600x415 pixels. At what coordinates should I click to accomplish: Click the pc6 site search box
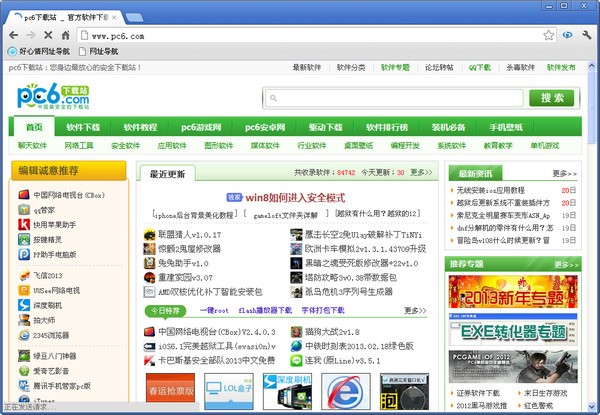[x=393, y=98]
